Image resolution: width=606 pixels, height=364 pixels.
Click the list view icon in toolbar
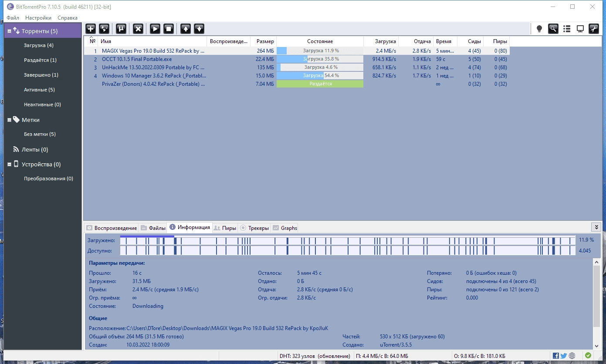click(x=567, y=29)
